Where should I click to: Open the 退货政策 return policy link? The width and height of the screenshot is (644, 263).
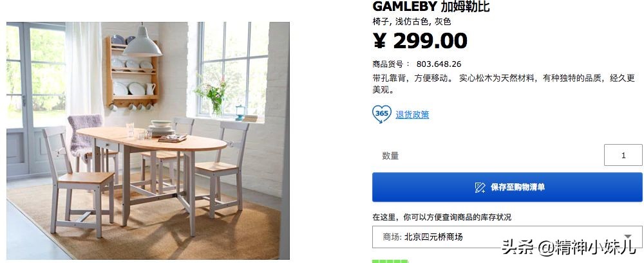[412, 114]
